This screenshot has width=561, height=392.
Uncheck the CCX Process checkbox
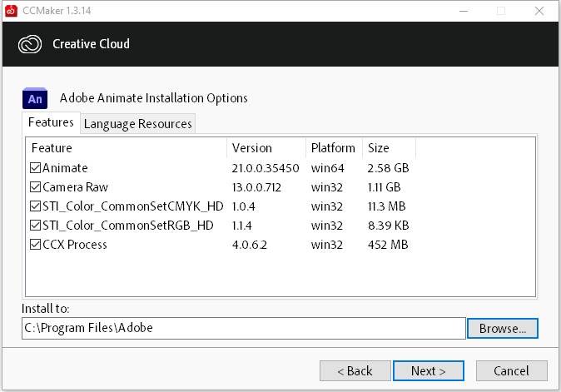35,245
